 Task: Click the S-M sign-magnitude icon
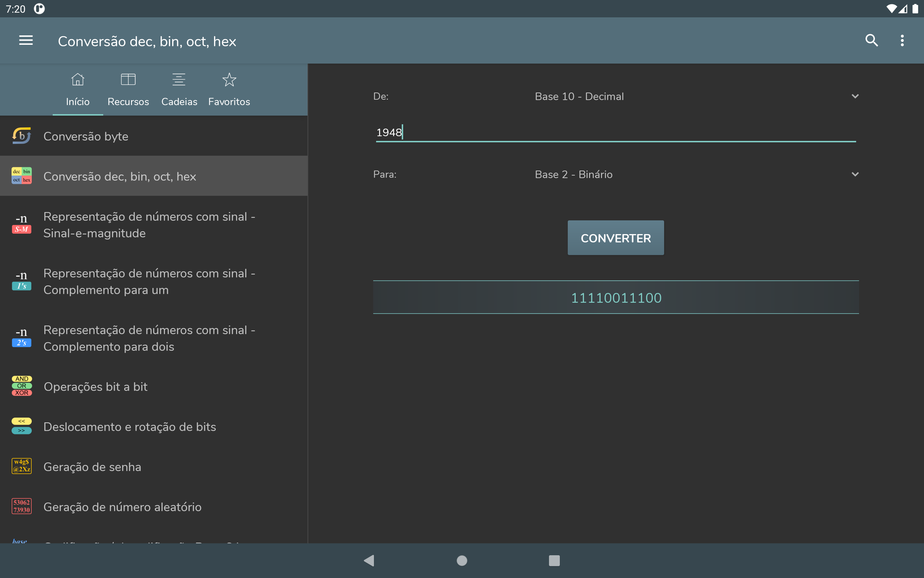click(22, 224)
